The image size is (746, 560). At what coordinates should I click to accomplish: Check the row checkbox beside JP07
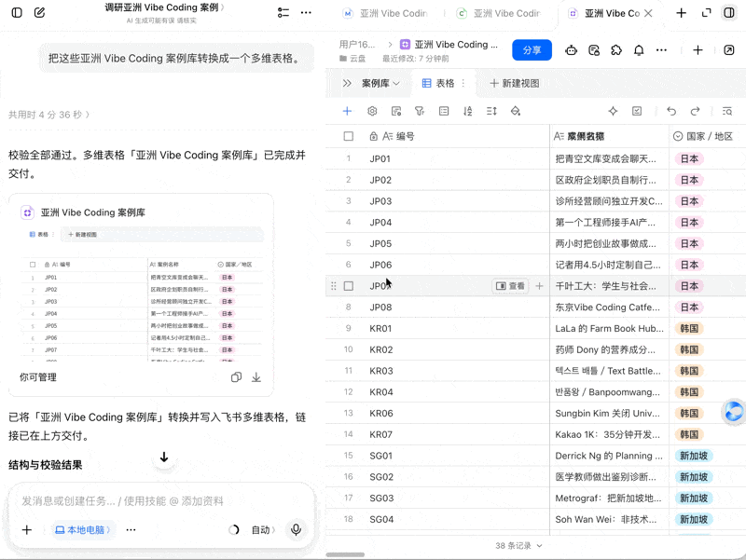(348, 286)
